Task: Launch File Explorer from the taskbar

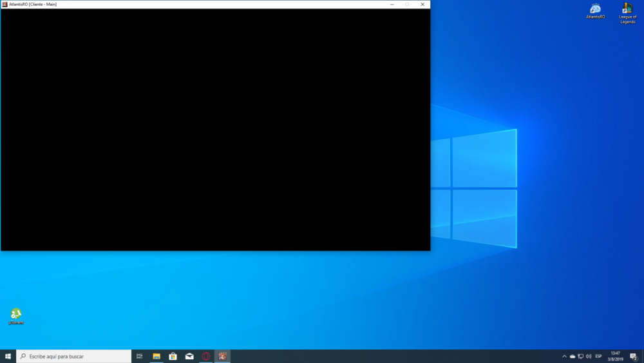Action: point(156,356)
